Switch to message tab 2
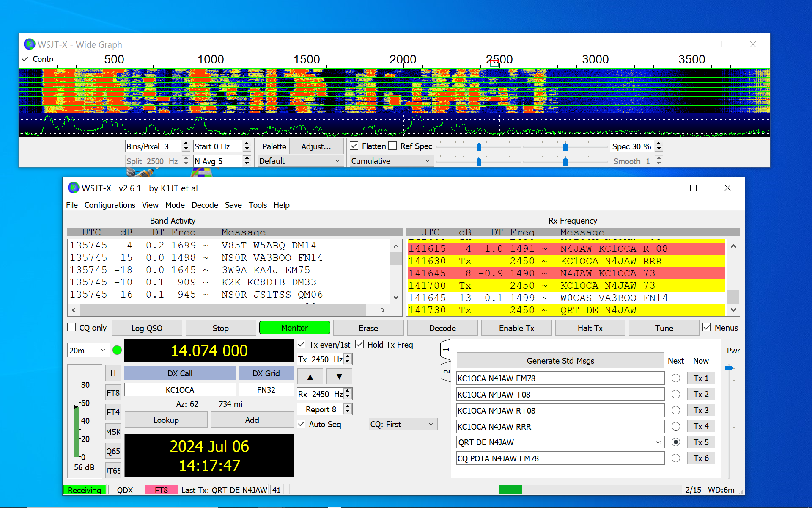This screenshot has height=508, width=812. [446, 372]
